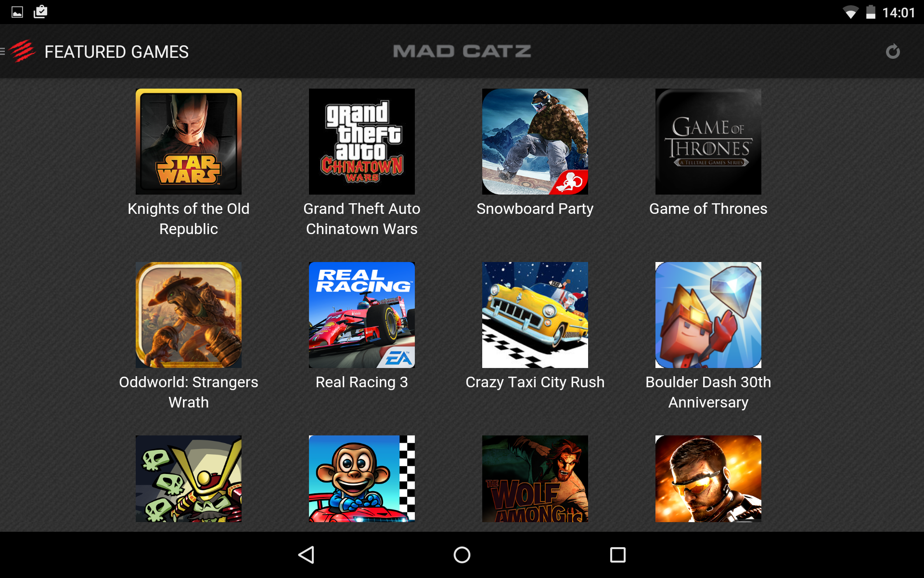Image resolution: width=924 pixels, height=578 pixels.
Task: Select The Wolf Among Us thumbnail
Action: [535, 479]
